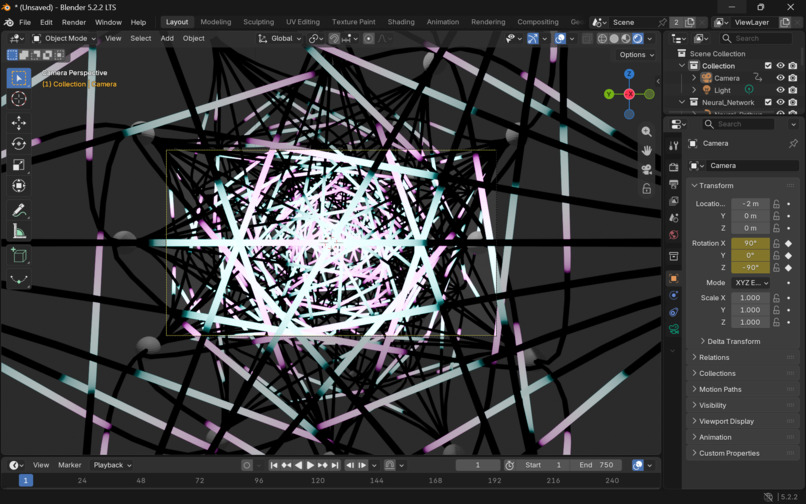Open the Render properties tab
This screenshot has height=504, width=806.
pos(673,168)
